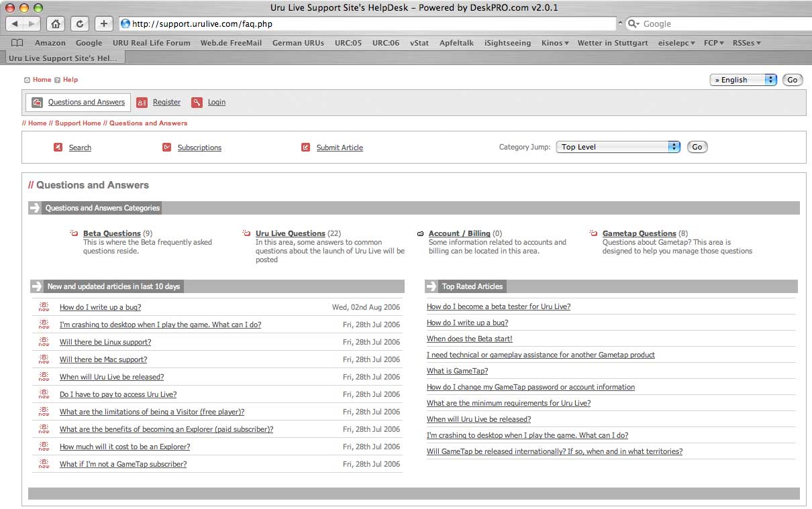Open the English language dropdown

pyautogui.click(x=743, y=80)
